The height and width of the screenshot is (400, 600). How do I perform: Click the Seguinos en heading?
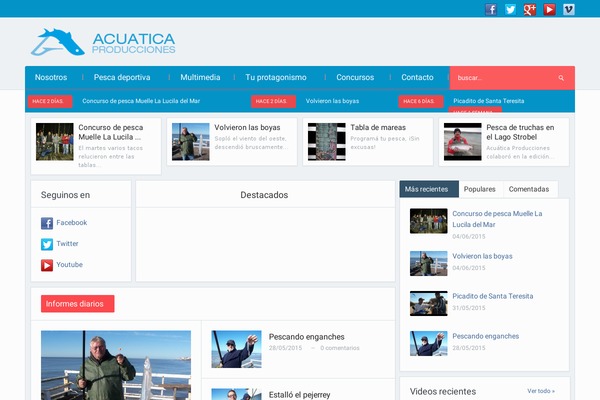[65, 195]
